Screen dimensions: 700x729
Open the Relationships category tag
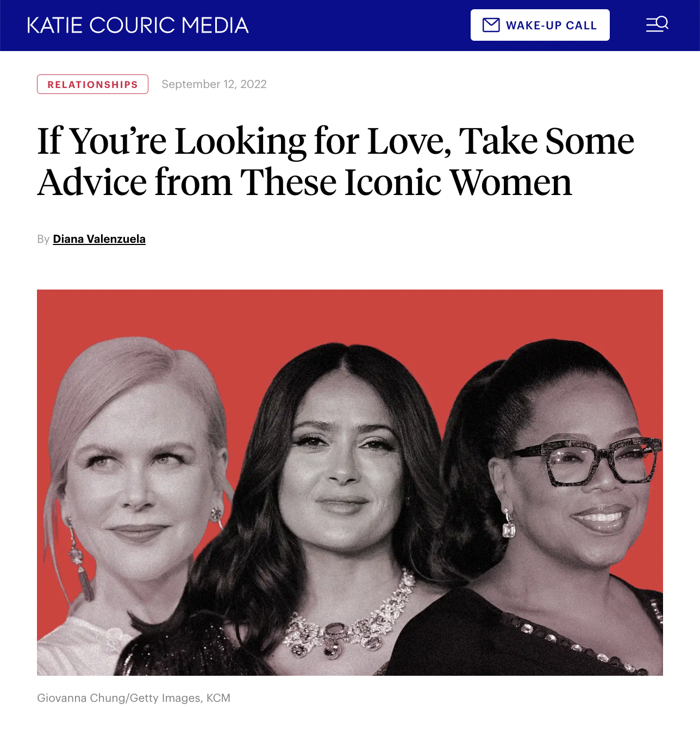(92, 84)
